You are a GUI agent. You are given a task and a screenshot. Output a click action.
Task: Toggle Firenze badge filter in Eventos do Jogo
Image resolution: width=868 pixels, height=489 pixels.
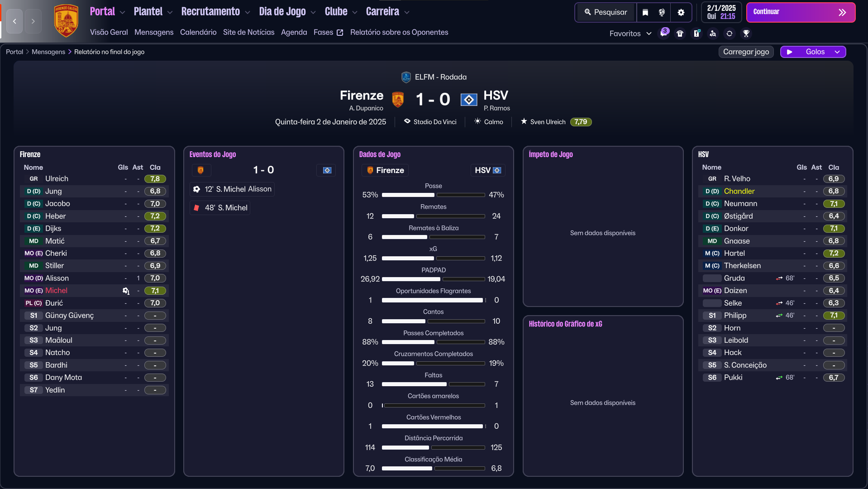point(201,170)
